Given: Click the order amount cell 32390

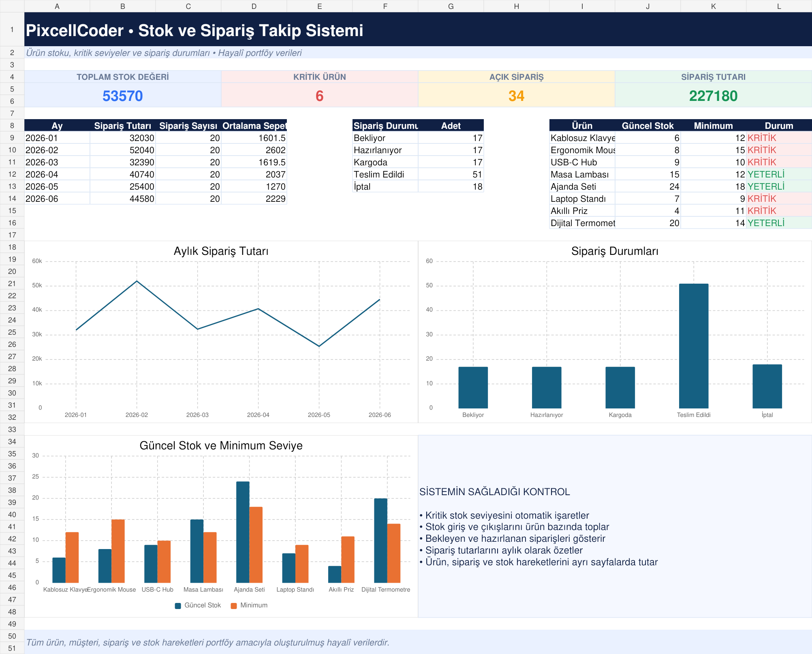Looking at the screenshot, I should point(123,162).
